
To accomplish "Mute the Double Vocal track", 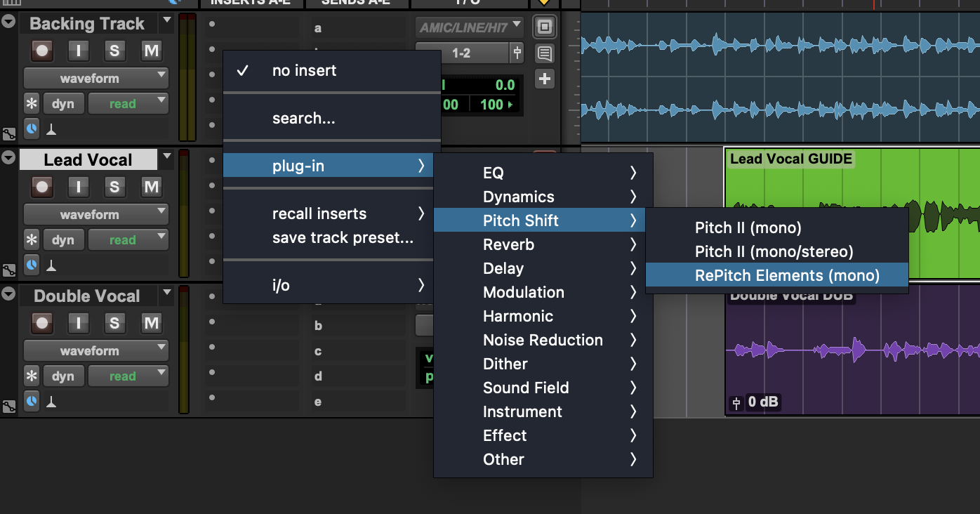I will (151, 323).
